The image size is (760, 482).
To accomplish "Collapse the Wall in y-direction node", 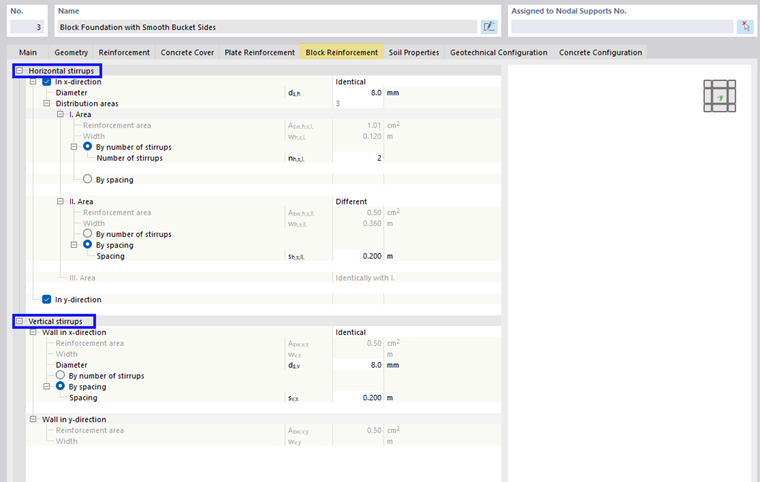I will (33, 419).
